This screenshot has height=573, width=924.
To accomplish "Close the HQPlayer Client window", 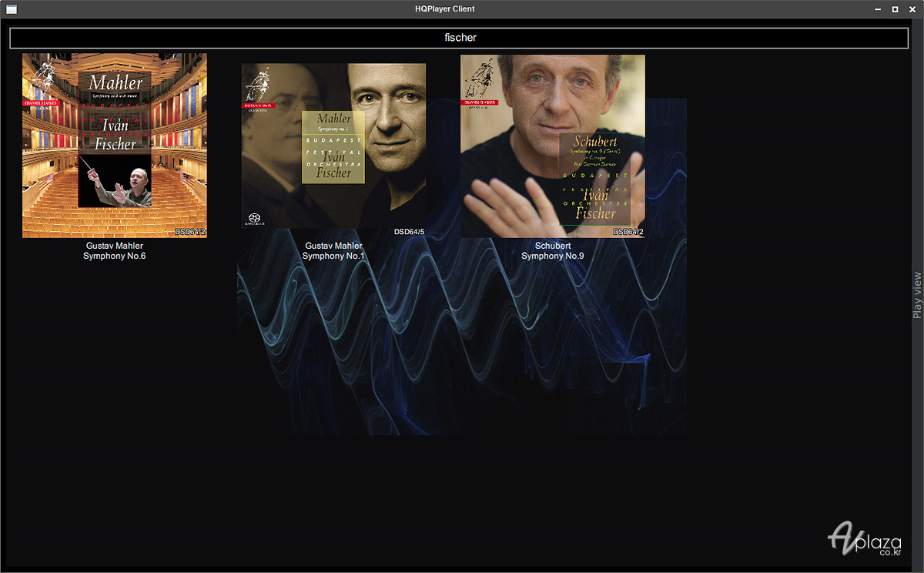I will click(x=911, y=9).
